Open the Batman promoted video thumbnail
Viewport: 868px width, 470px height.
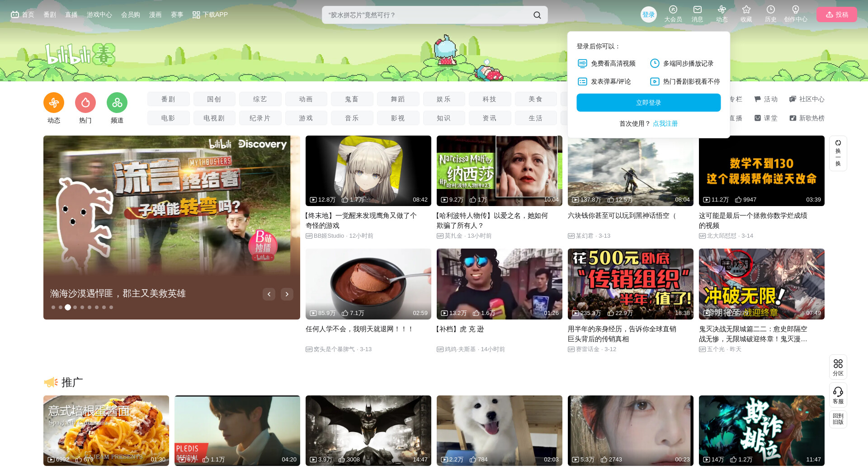pos(368,431)
